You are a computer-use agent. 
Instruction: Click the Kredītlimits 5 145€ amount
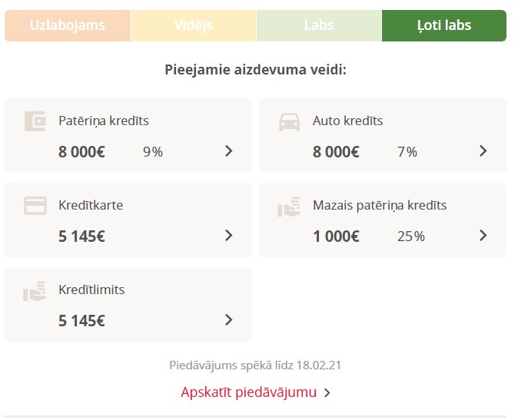click(x=81, y=321)
